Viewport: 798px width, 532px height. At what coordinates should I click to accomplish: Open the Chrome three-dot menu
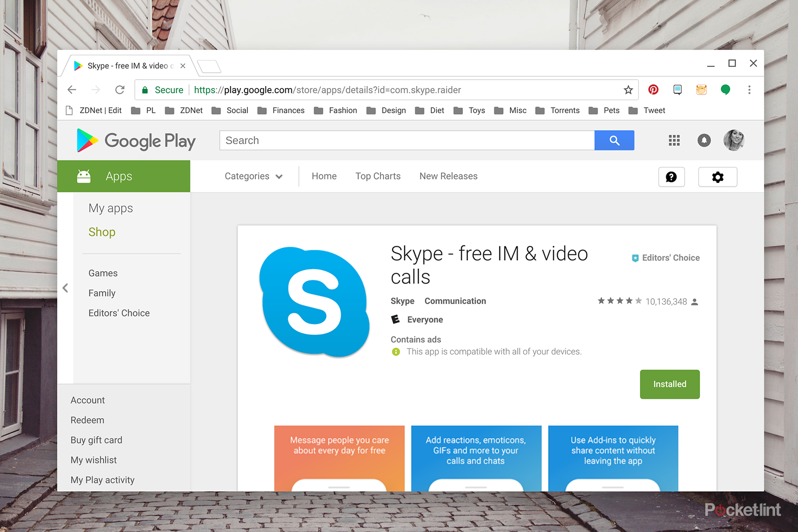(749, 90)
